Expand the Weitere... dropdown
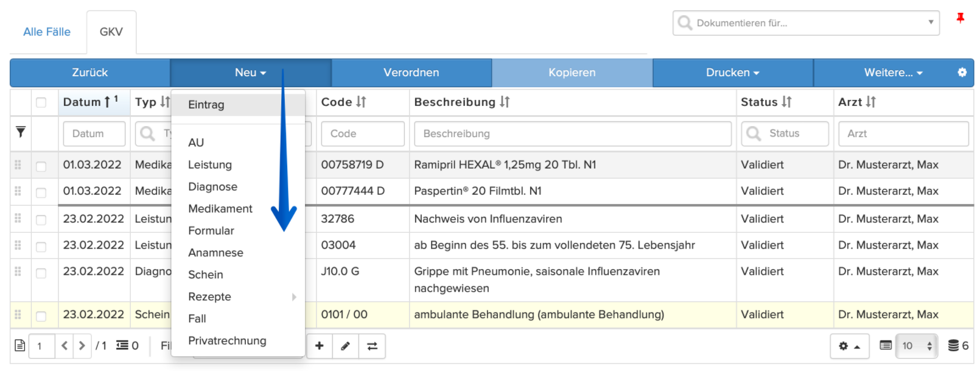 click(x=894, y=72)
